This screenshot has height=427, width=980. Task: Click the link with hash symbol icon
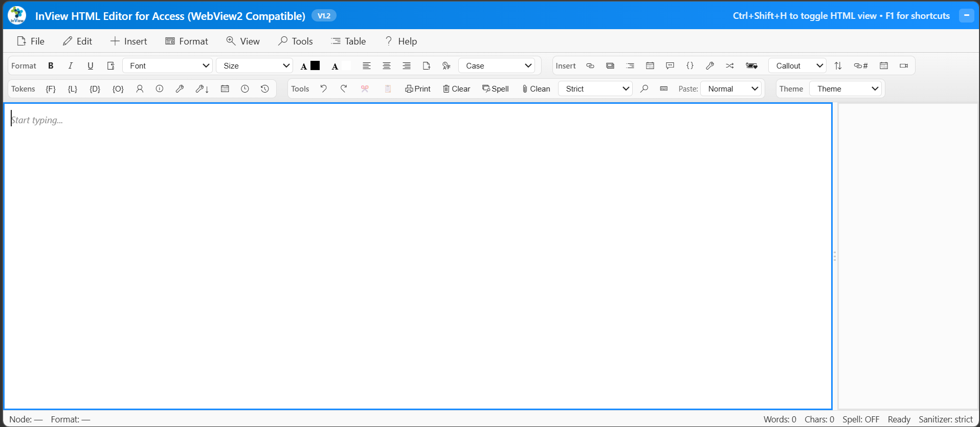click(x=861, y=65)
